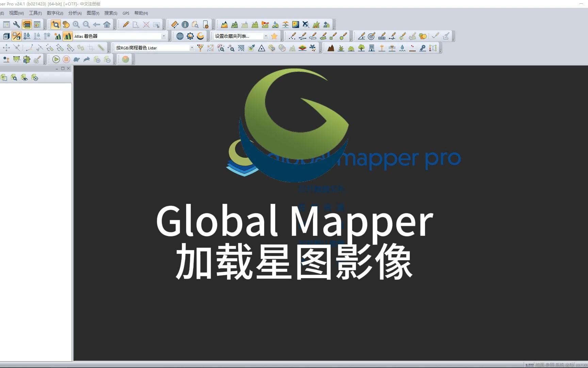The image size is (588, 368).
Task: Click the gear-ringed globe icon
Action: coord(190,36)
